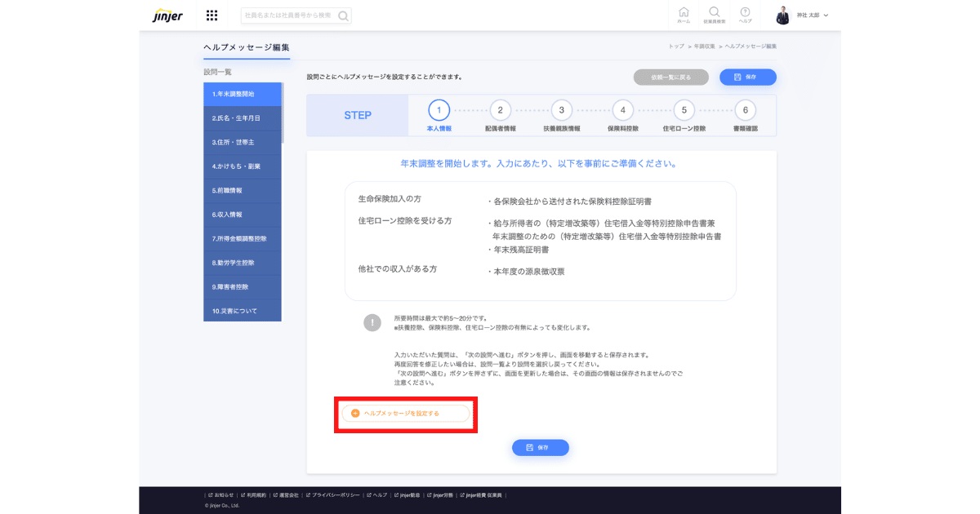980x514 pixels.
Task: Click the employee name search input field
Action: 289,16
